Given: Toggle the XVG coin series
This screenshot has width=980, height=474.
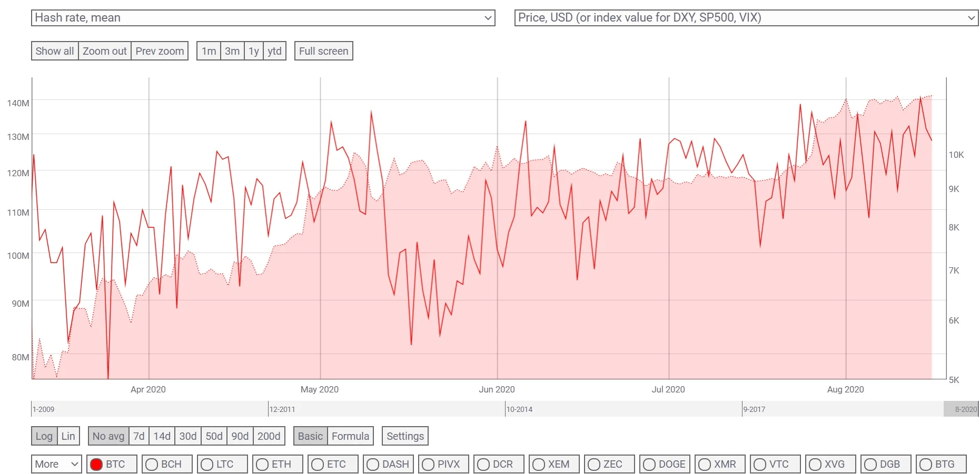Looking at the screenshot, I should [x=831, y=464].
